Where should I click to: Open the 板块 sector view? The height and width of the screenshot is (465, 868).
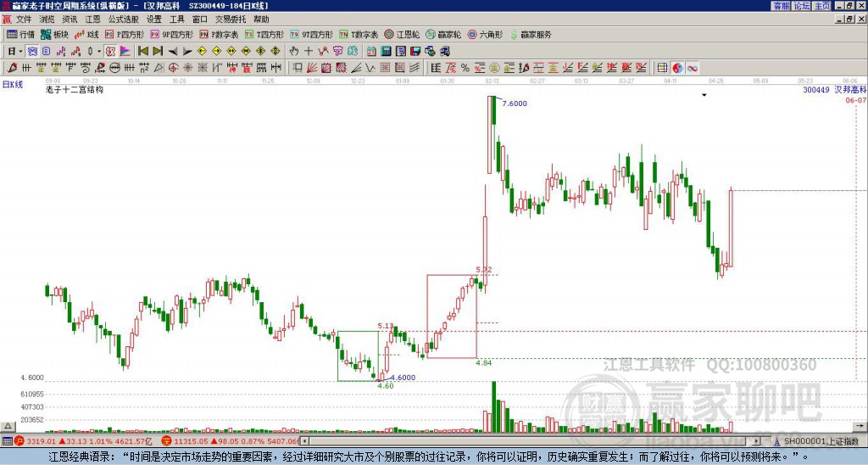coord(54,34)
